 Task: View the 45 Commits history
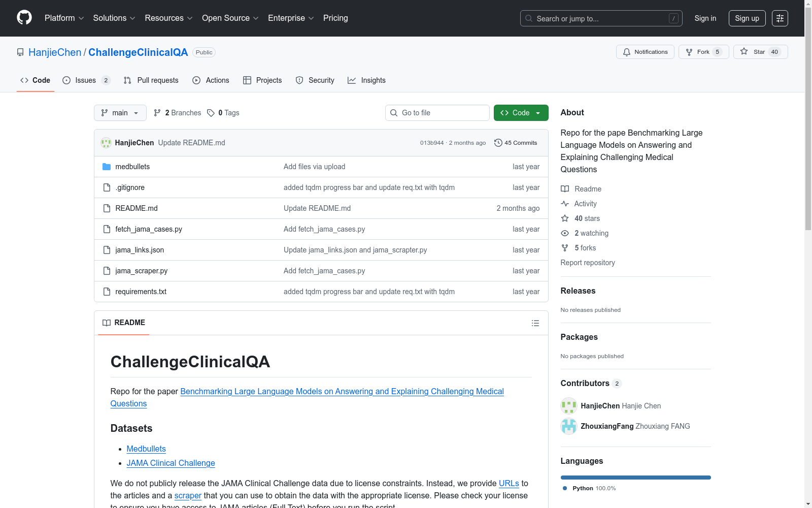click(x=516, y=143)
